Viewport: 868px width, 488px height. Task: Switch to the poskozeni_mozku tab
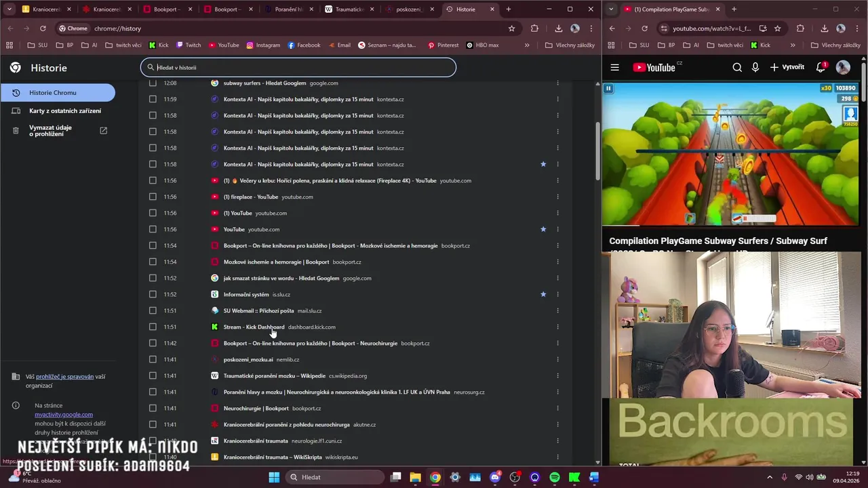409,9
